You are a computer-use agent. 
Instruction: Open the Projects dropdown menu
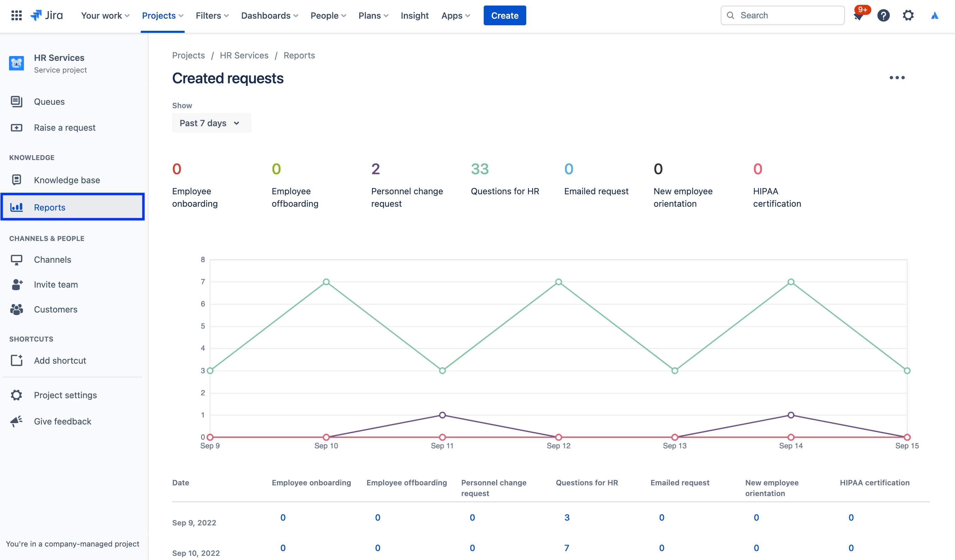(x=163, y=15)
